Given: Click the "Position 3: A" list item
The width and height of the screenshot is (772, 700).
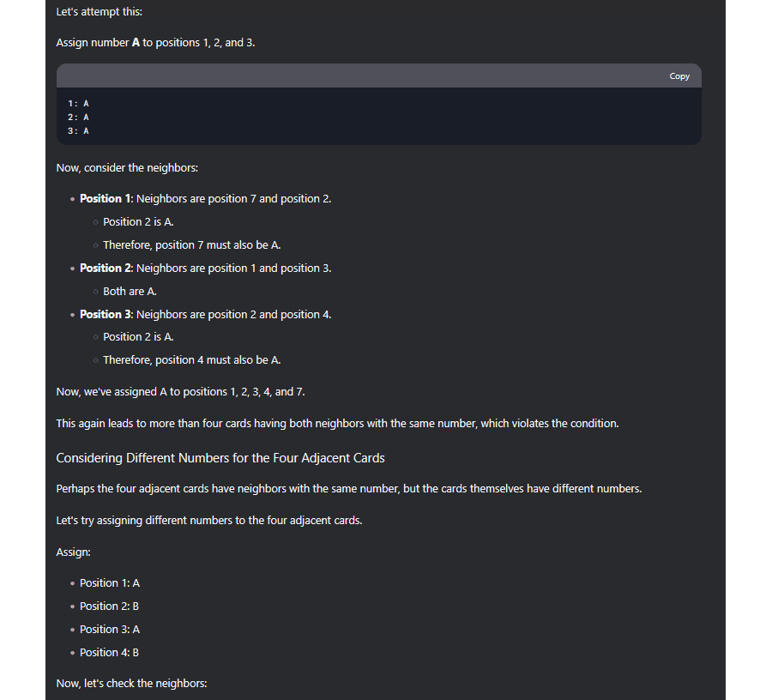Looking at the screenshot, I should coord(110,630).
